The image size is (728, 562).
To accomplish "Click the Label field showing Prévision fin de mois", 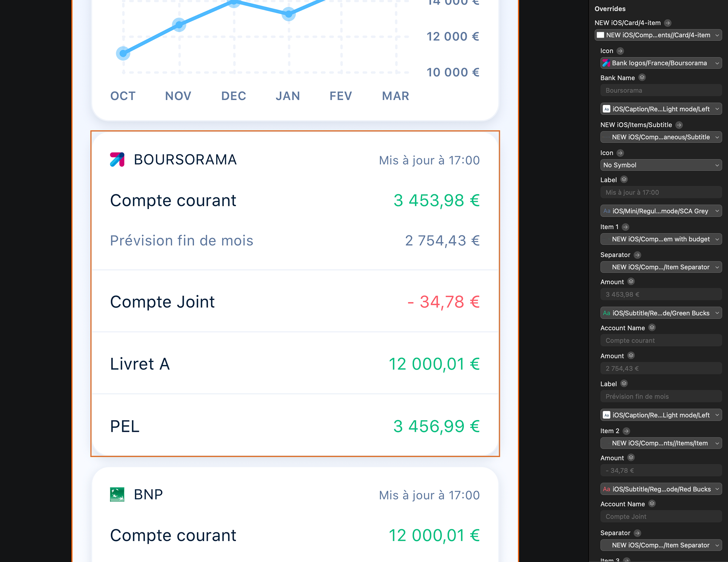I will point(661,397).
